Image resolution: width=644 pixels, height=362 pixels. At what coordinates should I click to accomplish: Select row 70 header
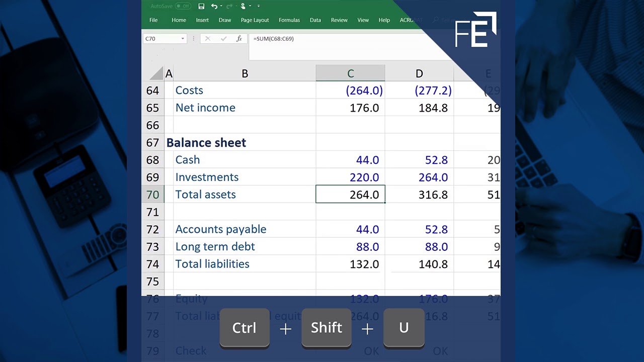click(153, 195)
